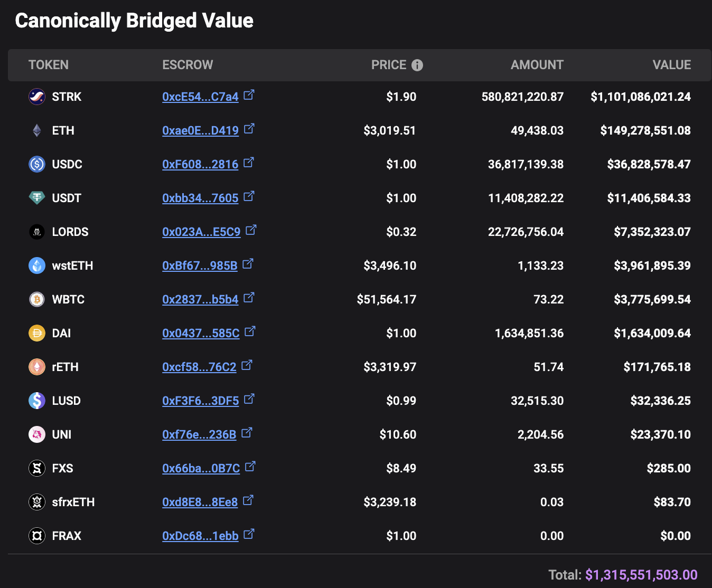Open external link icon beside LUSD escrow
Image resolution: width=712 pixels, height=588 pixels.
coord(249,399)
